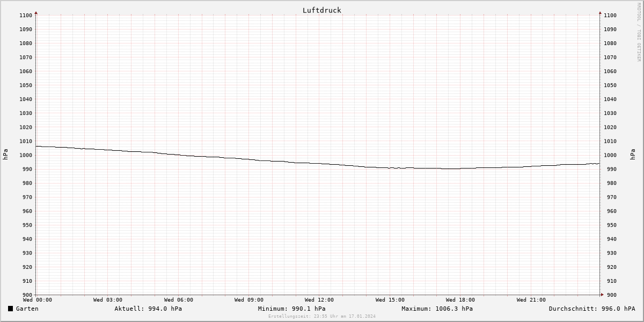Image resolution: width=644 pixels, height=322 pixels.
Task: Click the Wed 06:00 time axis label
Action: pos(179,300)
